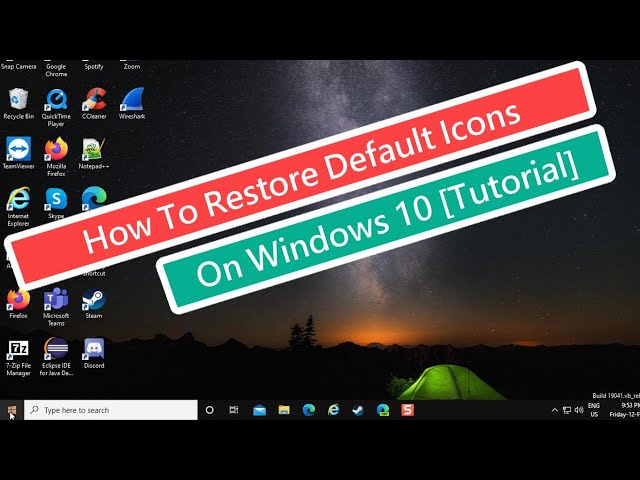Launch Microsoft Edge from the taskbar
The height and width of the screenshot is (480, 640).
(309, 410)
